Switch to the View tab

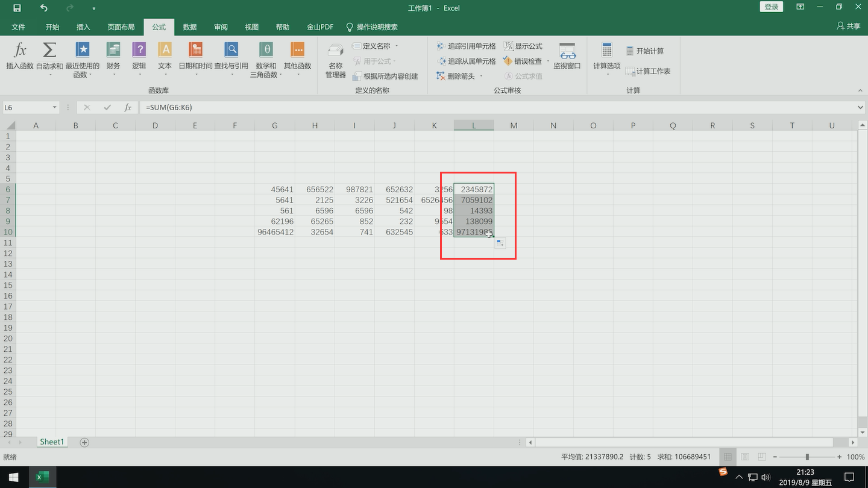251,27
